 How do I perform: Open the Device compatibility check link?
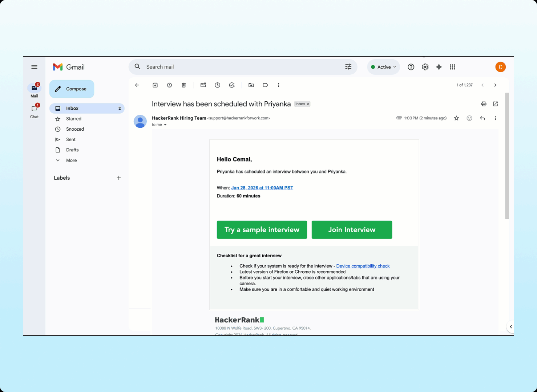(363, 266)
